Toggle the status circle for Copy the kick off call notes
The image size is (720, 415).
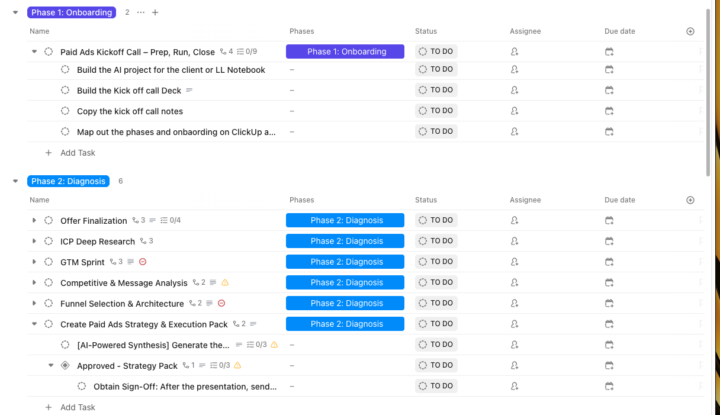[65, 111]
